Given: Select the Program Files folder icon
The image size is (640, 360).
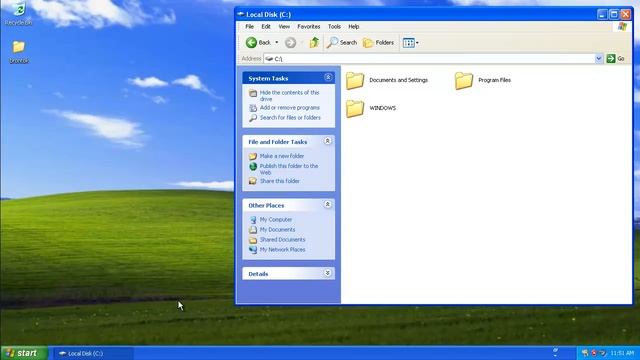Looking at the screenshot, I should [x=464, y=80].
